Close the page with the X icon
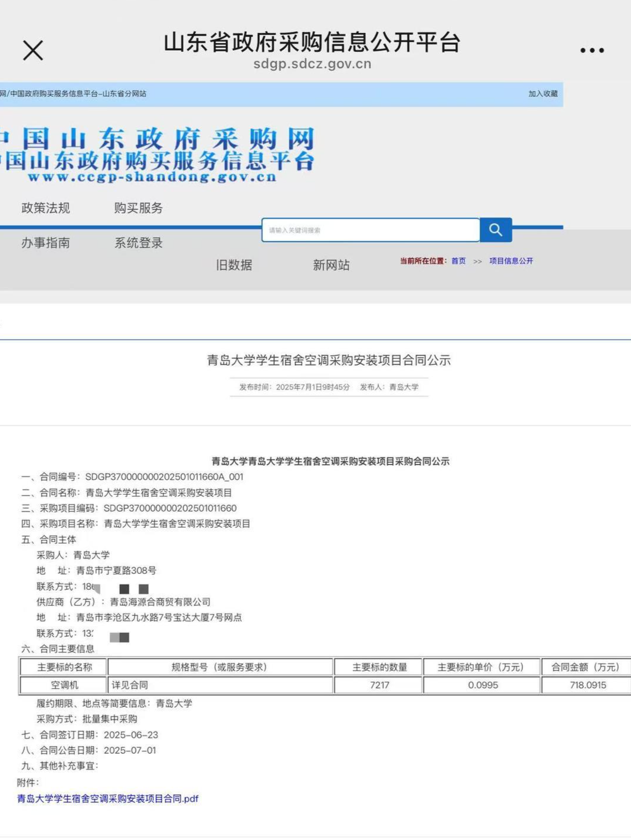This screenshot has height=840, width=631. click(33, 50)
